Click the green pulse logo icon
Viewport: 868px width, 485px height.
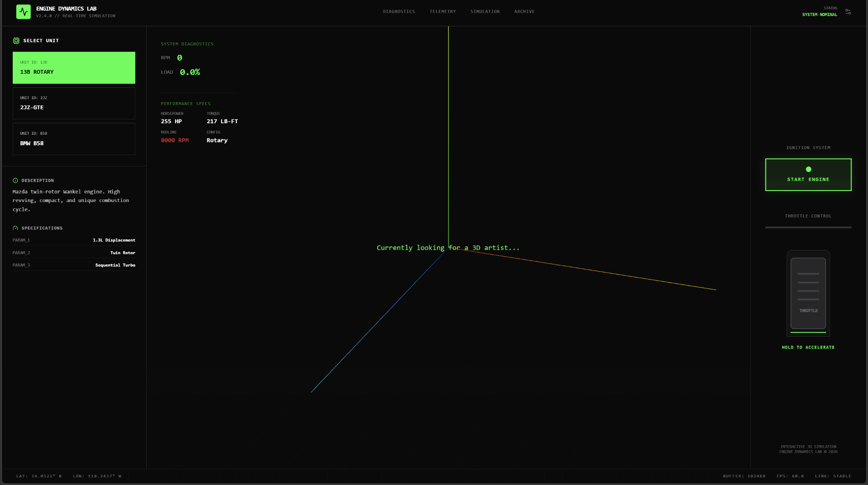point(23,12)
